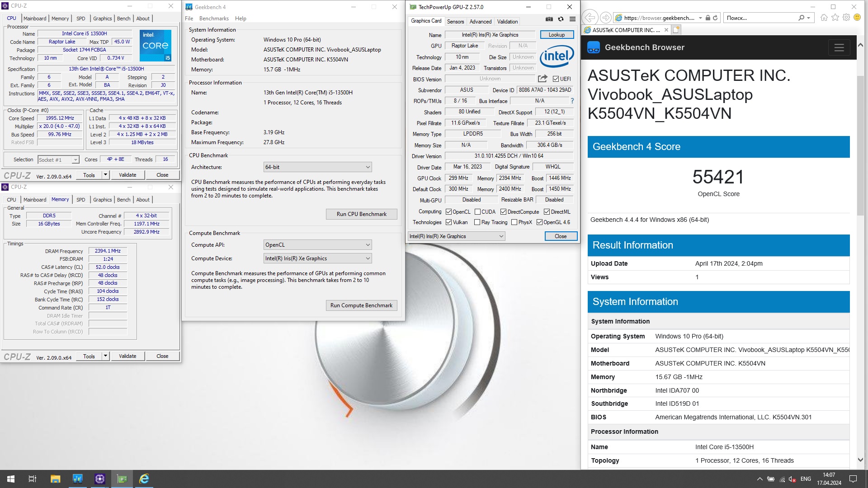Expand Tools arrow in bottom CPU-Z window
868x488 pixels.
105,356
